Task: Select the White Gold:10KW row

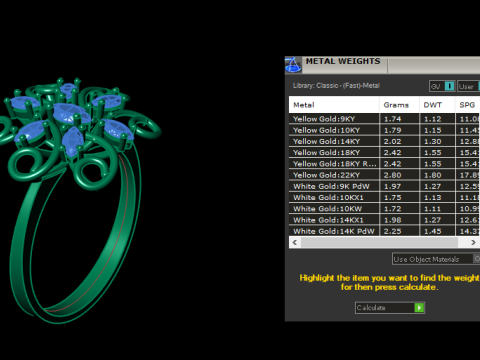Action: coord(384,209)
